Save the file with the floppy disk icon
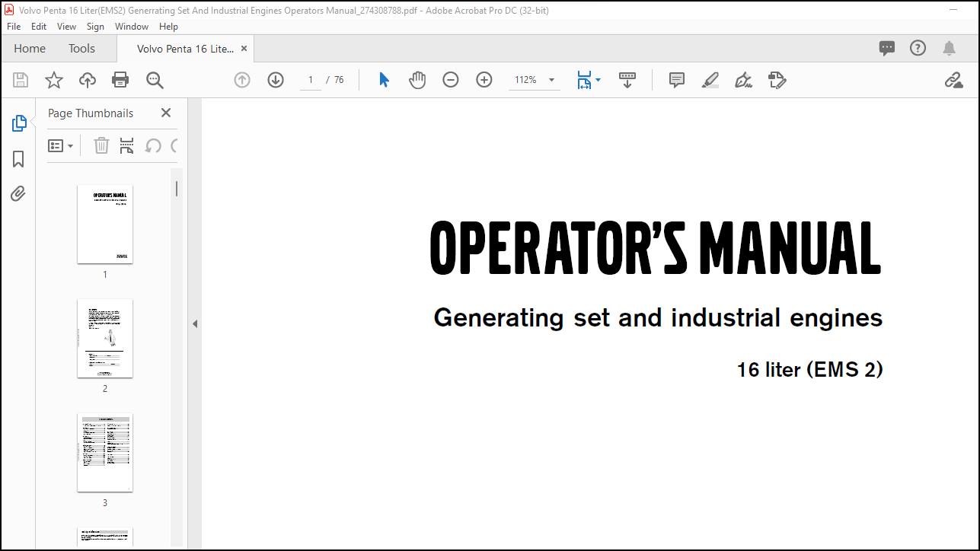This screenshot has height=551, width=980. tap(21, 80)
